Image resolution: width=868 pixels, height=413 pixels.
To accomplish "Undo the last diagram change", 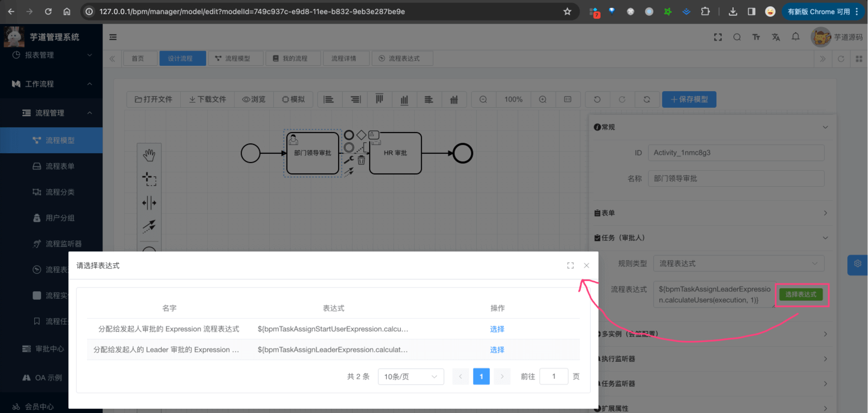I will (597, 99).
